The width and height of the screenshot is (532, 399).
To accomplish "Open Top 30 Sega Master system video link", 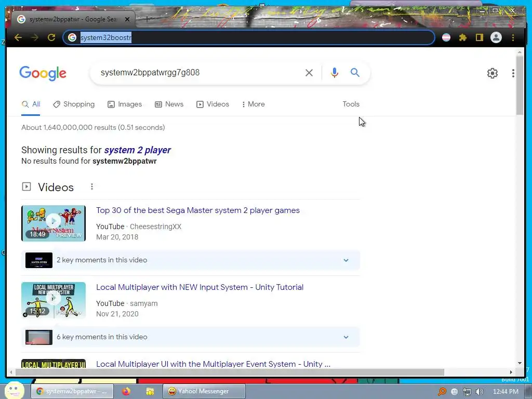I will (x=198, y=210).
